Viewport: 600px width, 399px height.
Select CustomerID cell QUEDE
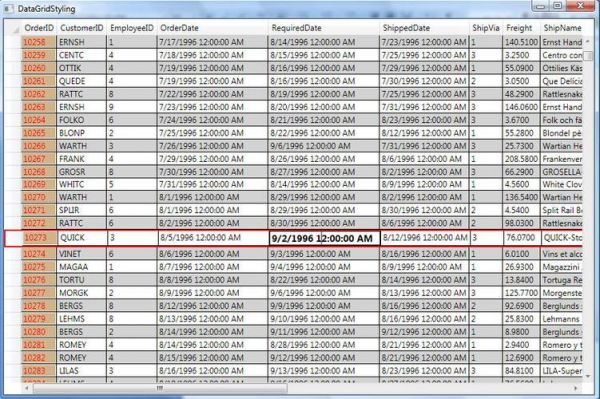[82, 81]
